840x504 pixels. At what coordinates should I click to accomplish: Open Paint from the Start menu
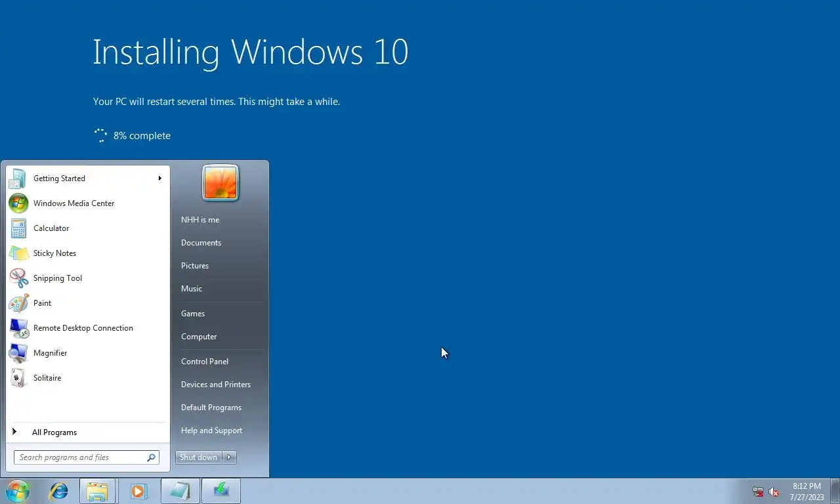click(x=88, y=303)
